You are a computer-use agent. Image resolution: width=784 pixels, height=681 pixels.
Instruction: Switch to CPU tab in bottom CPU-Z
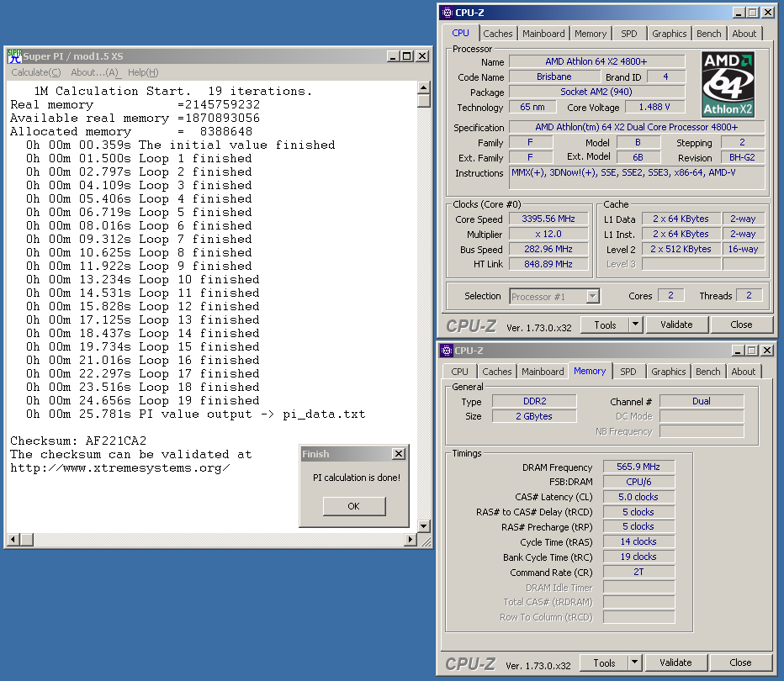tap(459, 372)
